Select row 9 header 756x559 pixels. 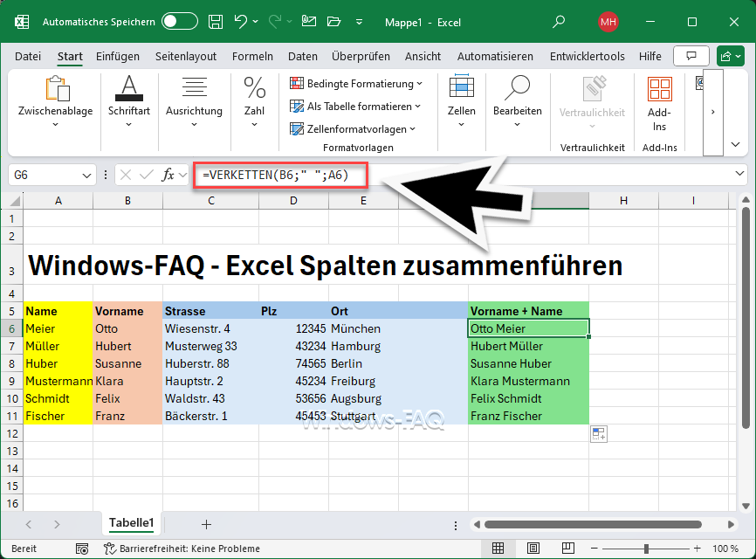pos(11,381)
